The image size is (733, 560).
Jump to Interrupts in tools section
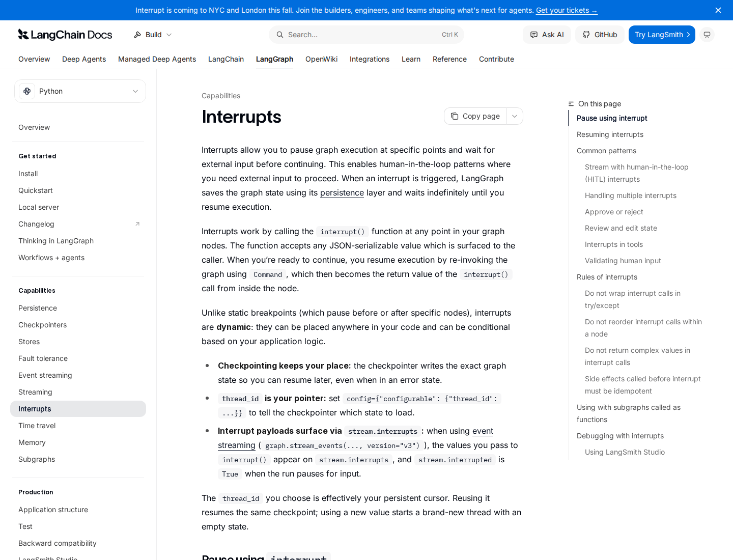614,244
